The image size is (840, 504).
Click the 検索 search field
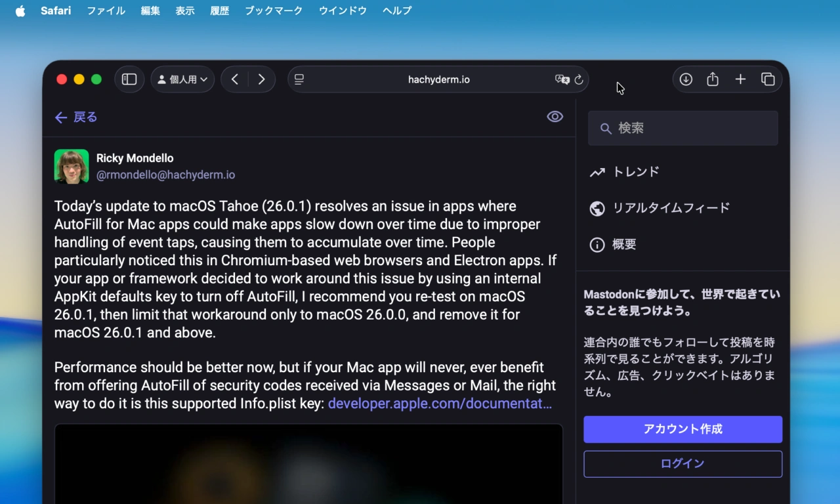click(x=682, y=128)
